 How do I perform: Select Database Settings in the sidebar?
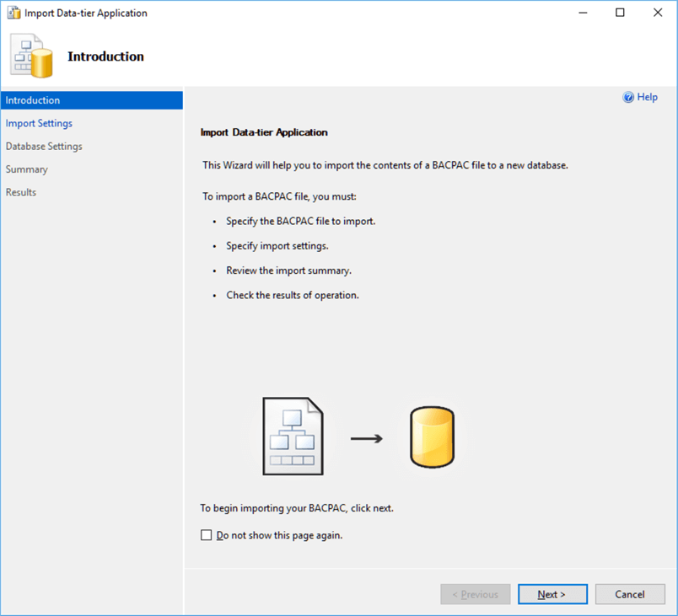[x=44, y=146]
